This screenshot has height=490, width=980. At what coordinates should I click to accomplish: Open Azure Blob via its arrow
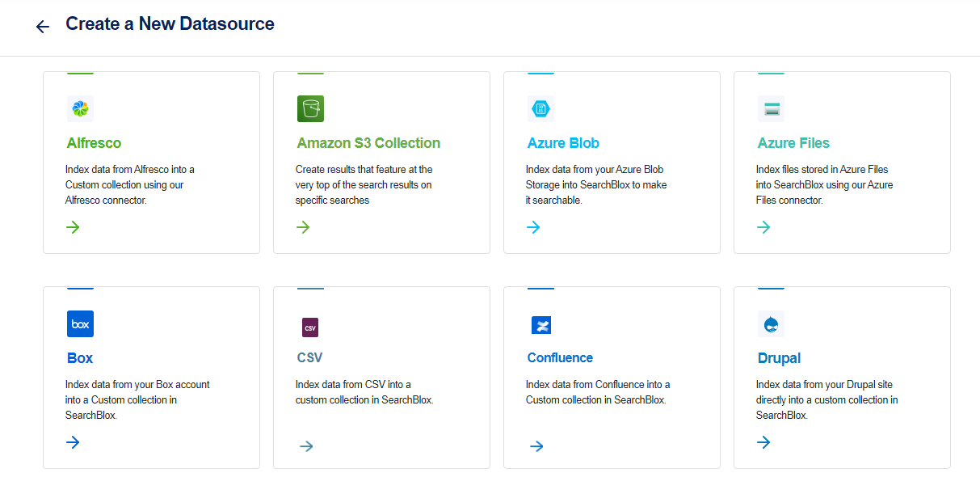pyautogui.click(x=533, y=227)
